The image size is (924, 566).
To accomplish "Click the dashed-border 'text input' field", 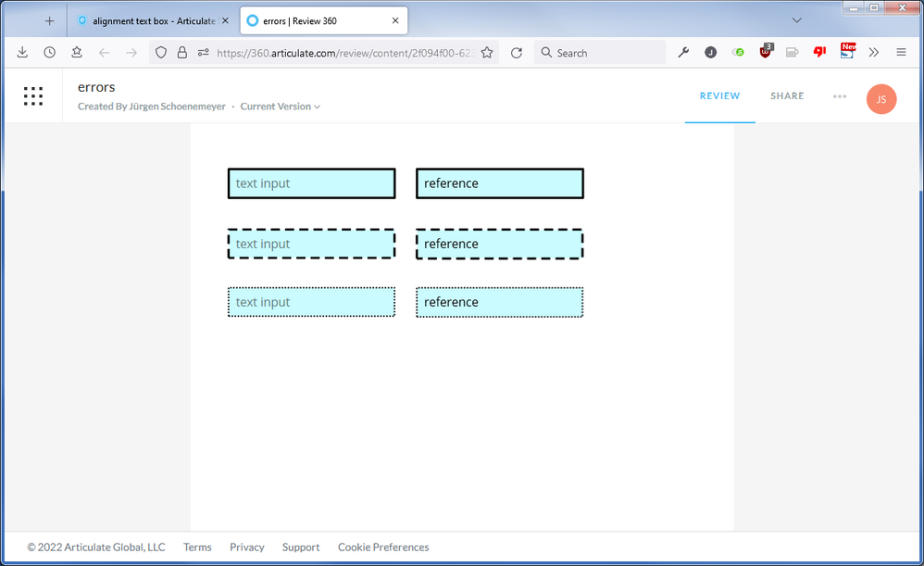I will tap(312, 244).
